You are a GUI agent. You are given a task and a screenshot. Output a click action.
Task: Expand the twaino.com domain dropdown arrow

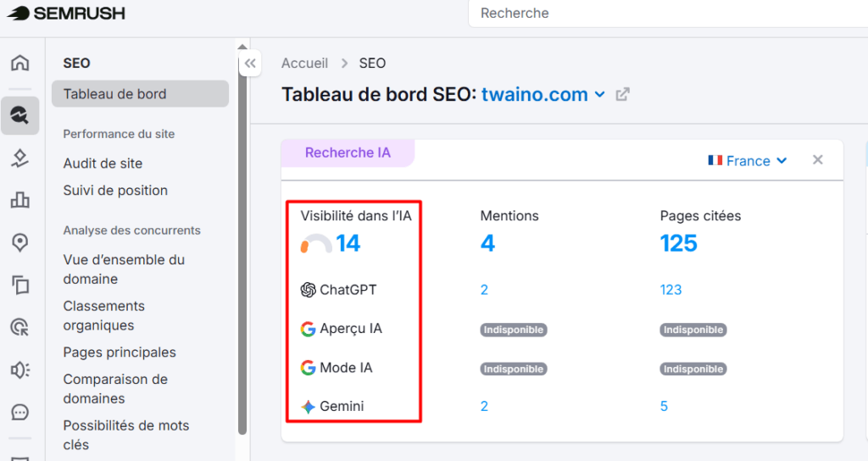599,95
